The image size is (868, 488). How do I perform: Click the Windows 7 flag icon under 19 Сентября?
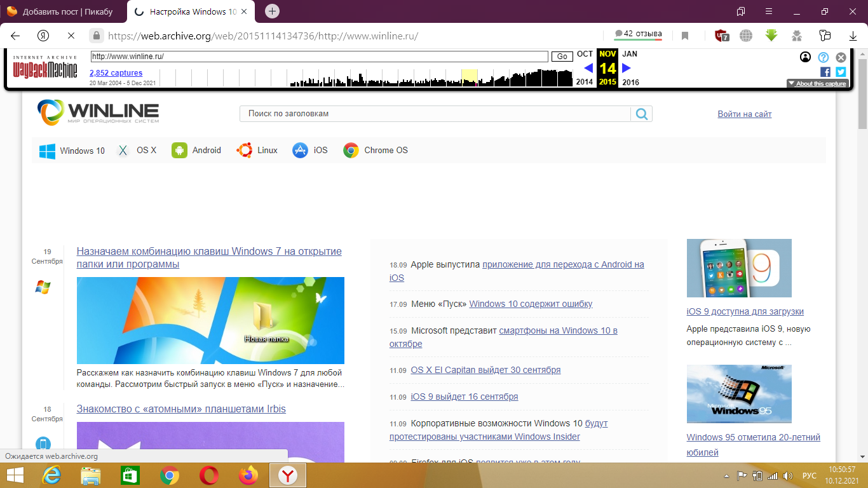tap(43, 287)
